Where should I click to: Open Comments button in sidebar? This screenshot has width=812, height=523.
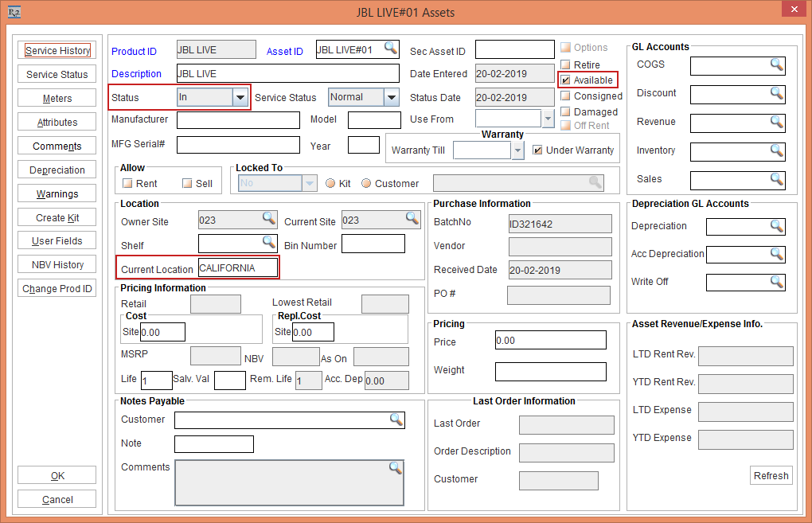point(57,146)
